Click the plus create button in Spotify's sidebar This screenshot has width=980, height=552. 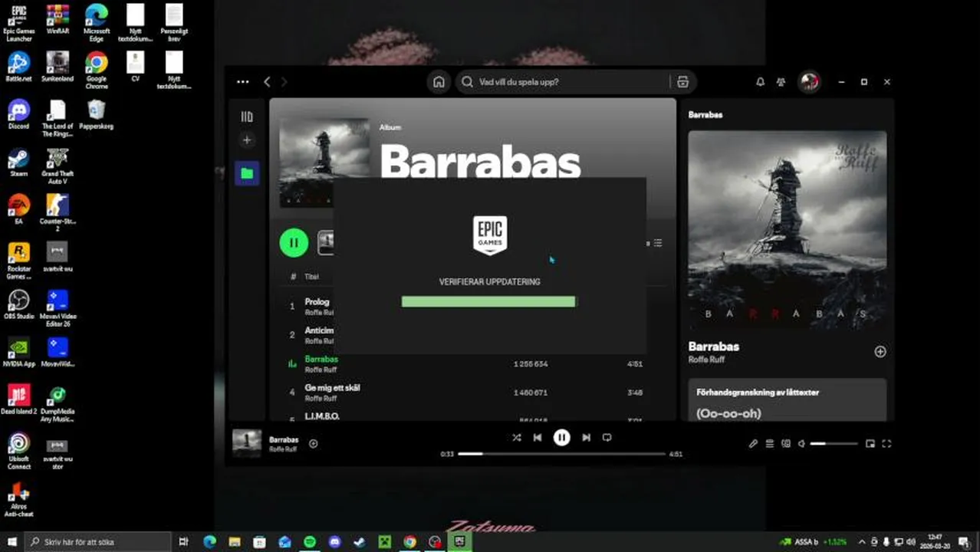tap(246, 140)
